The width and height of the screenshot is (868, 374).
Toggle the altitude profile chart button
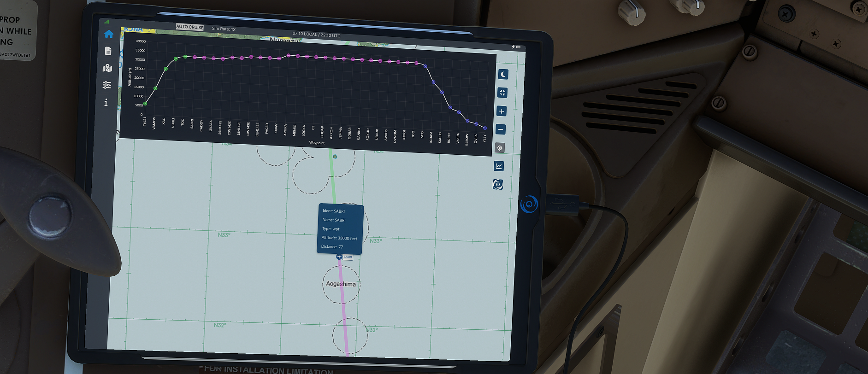pos(499,166)
